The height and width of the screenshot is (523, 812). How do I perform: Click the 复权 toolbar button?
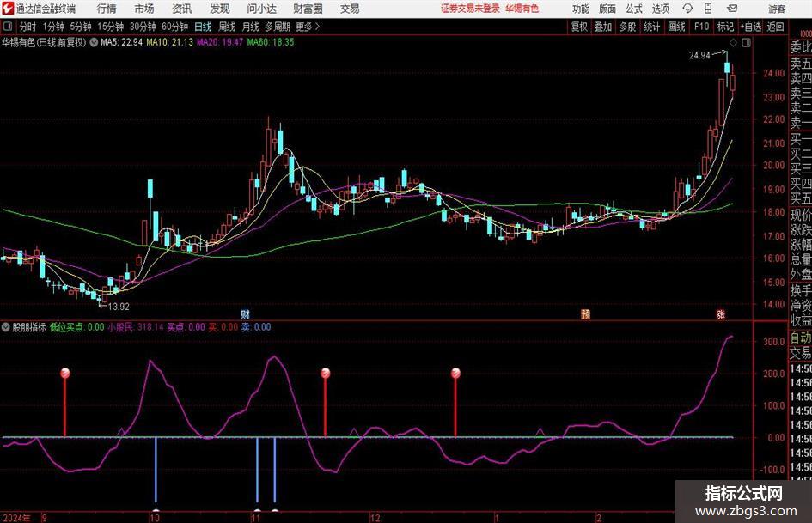point(579,27)
